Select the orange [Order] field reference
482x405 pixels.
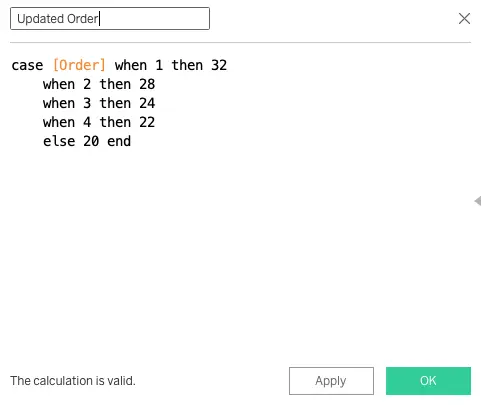(79, 65)
